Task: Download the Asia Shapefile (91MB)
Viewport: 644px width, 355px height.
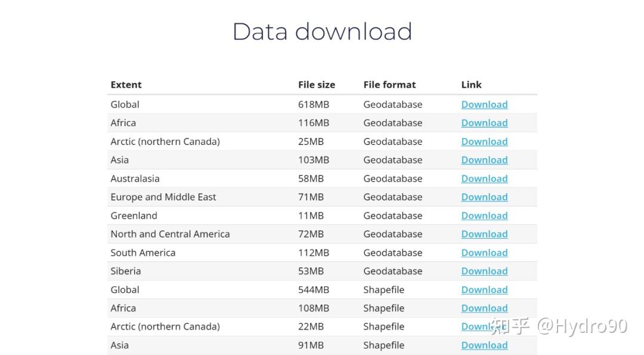Action: (484, 345)
